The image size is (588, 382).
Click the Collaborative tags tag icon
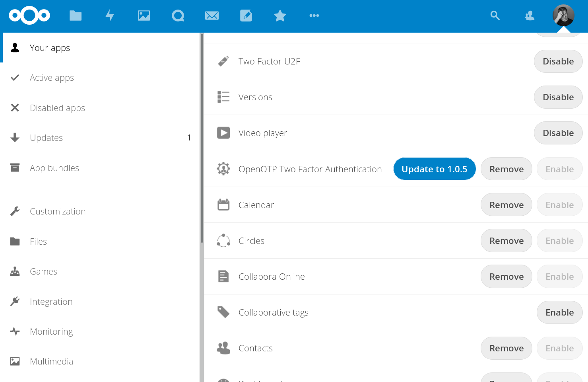pyautogui.click(x=223, y=312)
